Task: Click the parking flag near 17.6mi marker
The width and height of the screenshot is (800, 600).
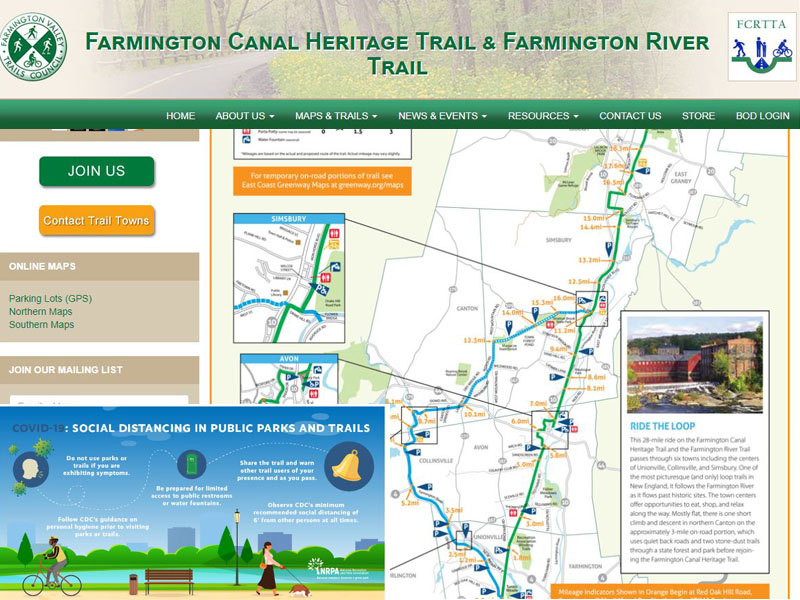Action: tap(643, 170)
